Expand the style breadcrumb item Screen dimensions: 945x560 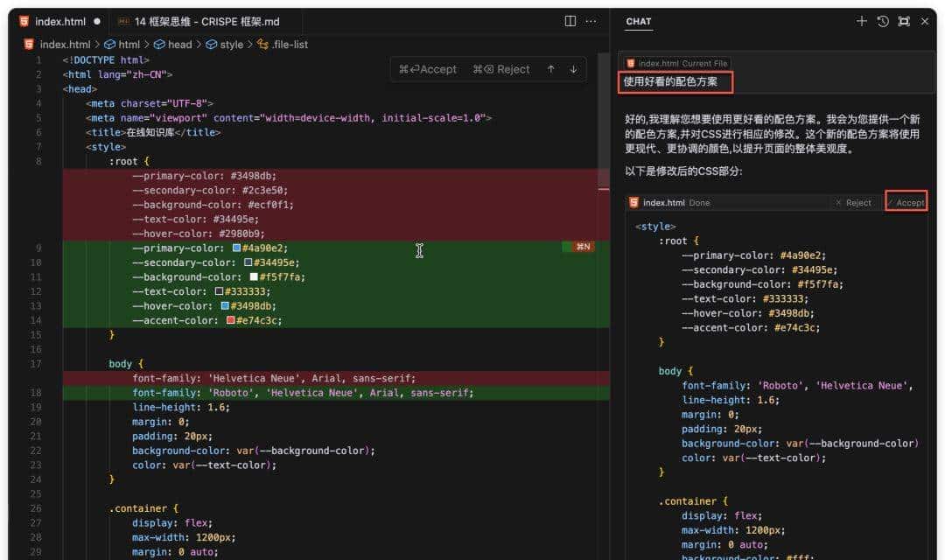[x=231, y=45]
